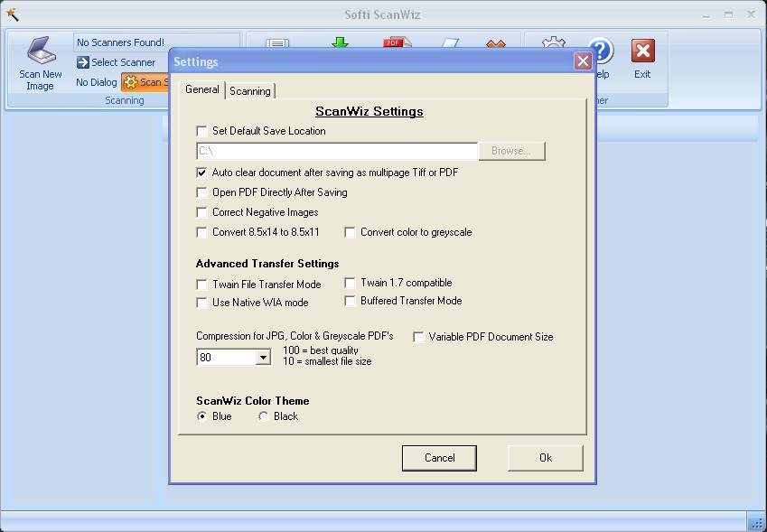767x532 pixels.
Task: Close the Settings dialog with X
Action: click(x=583, y=61)
